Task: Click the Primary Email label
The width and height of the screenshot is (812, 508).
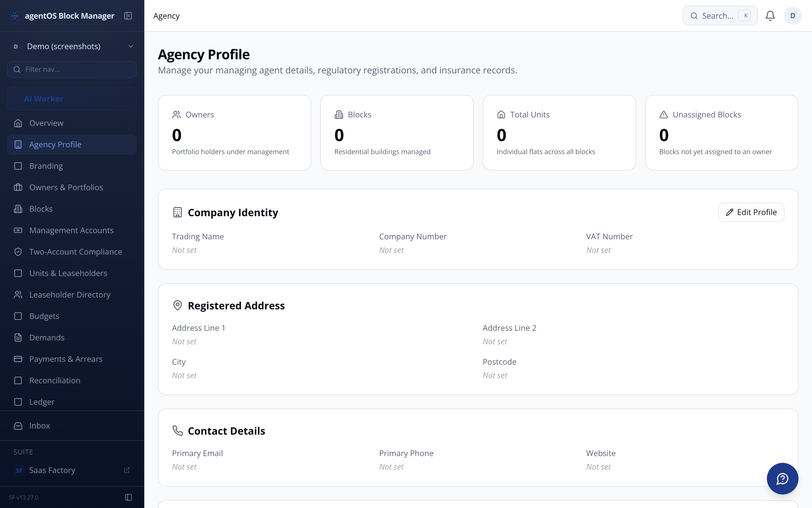Action: click(197, 453)
